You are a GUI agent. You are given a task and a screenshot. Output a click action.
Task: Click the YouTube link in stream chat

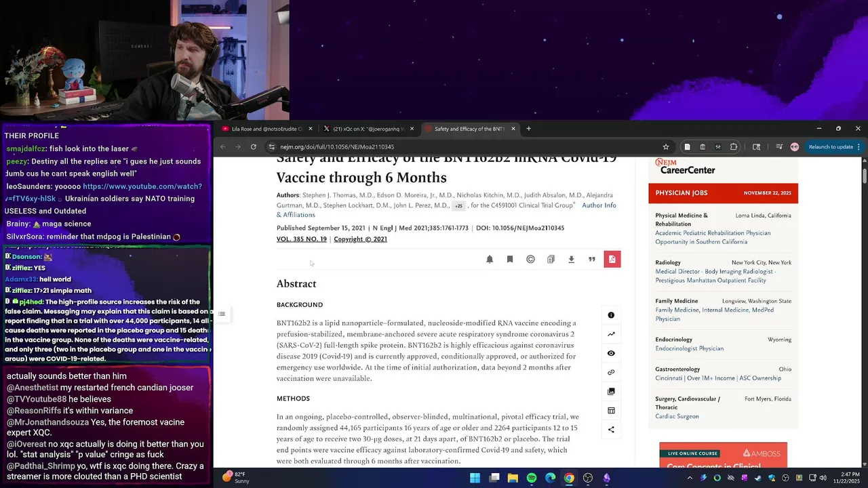[105, 192]
